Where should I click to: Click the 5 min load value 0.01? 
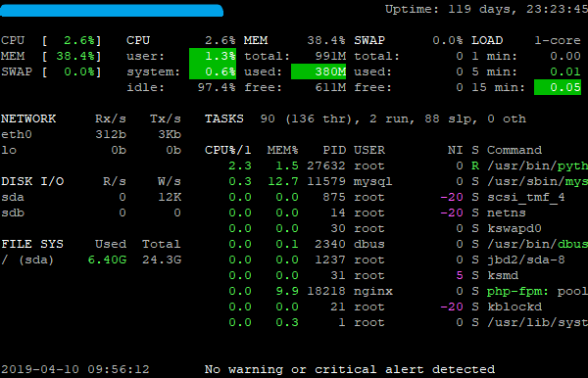point(565,71)
